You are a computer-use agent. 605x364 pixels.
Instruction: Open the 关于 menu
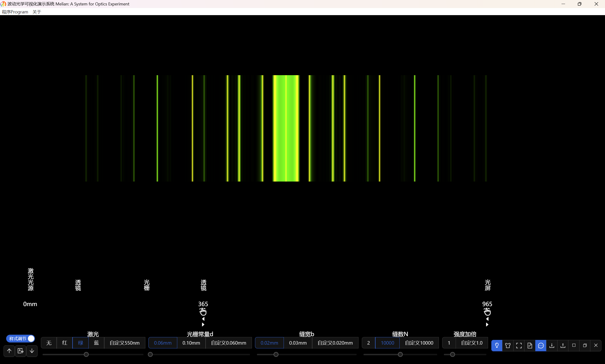coord(37,12)
